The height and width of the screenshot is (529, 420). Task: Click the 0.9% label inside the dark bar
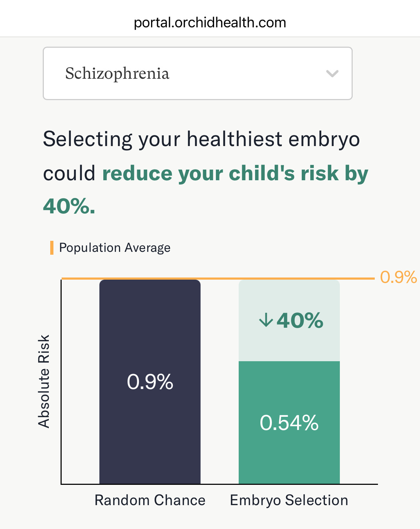pyautogui.click(x=150, y=383)
